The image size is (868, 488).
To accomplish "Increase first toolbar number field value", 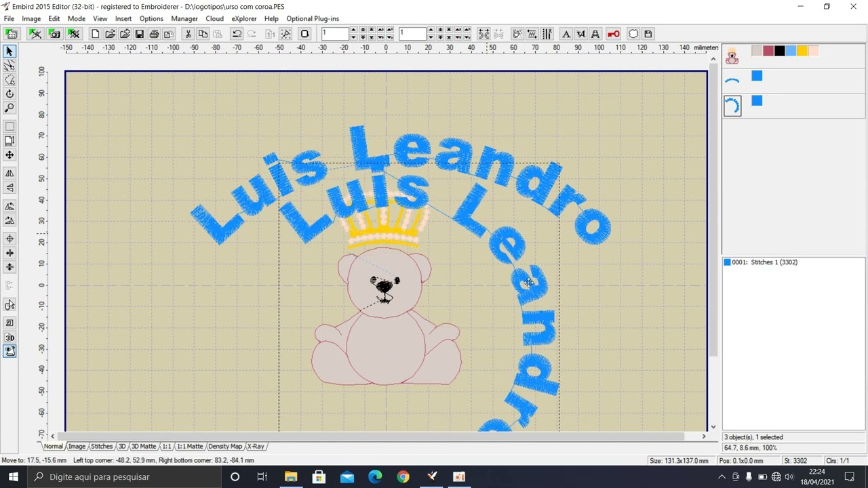I will (353, 30).
